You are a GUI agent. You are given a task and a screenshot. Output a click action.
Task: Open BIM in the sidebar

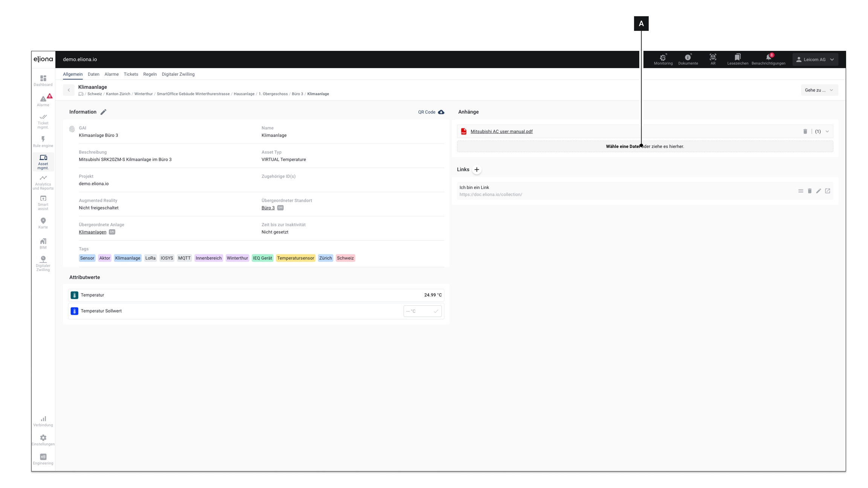[43, 243]
